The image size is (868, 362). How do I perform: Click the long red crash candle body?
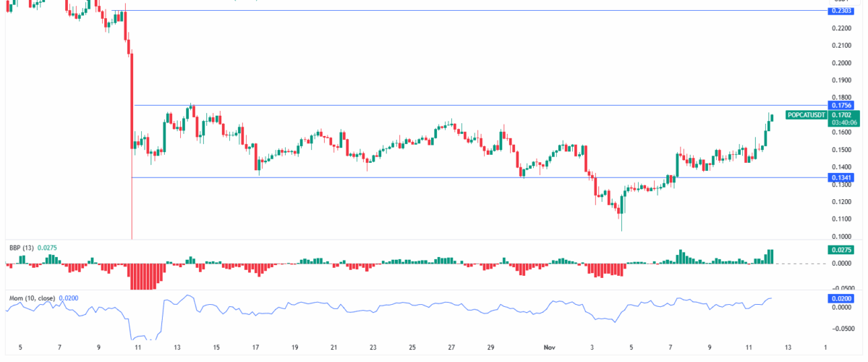click(132, 101)
